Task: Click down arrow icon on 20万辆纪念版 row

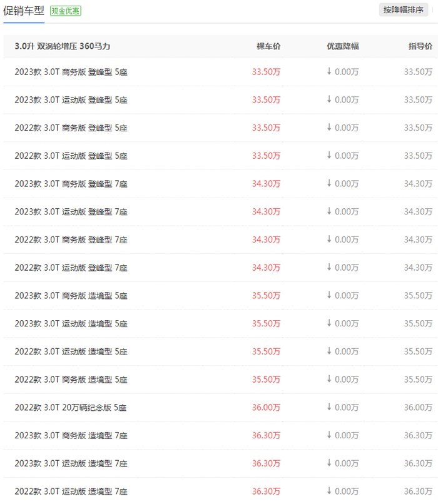Action: 329,406
